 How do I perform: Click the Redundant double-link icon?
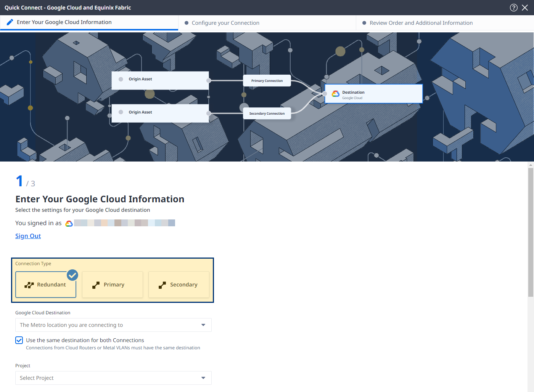coord(29,285)
